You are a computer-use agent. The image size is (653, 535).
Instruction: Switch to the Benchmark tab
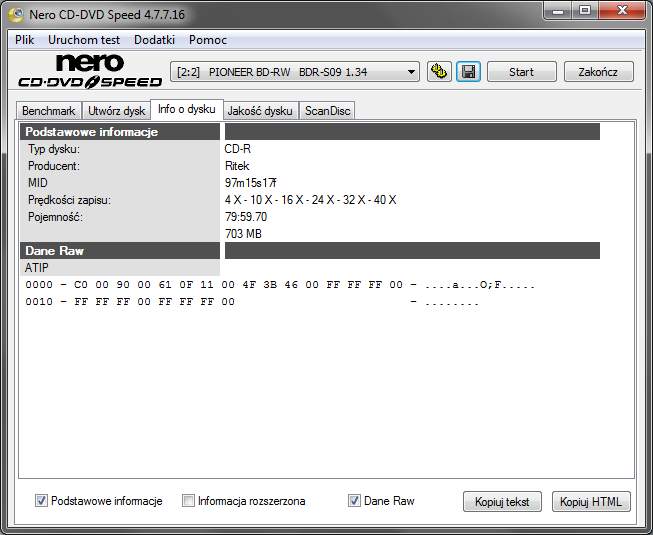(49, 111)
